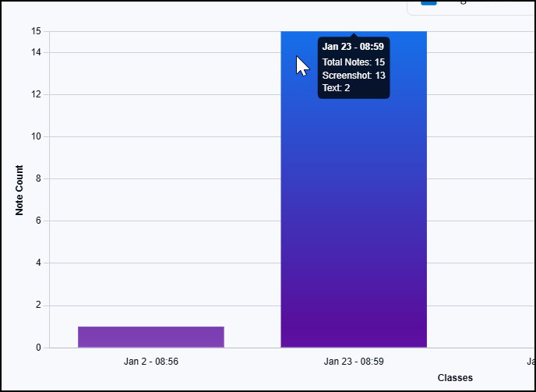Click the y-axis value 2
536x392 pixels.
[38, 305]
